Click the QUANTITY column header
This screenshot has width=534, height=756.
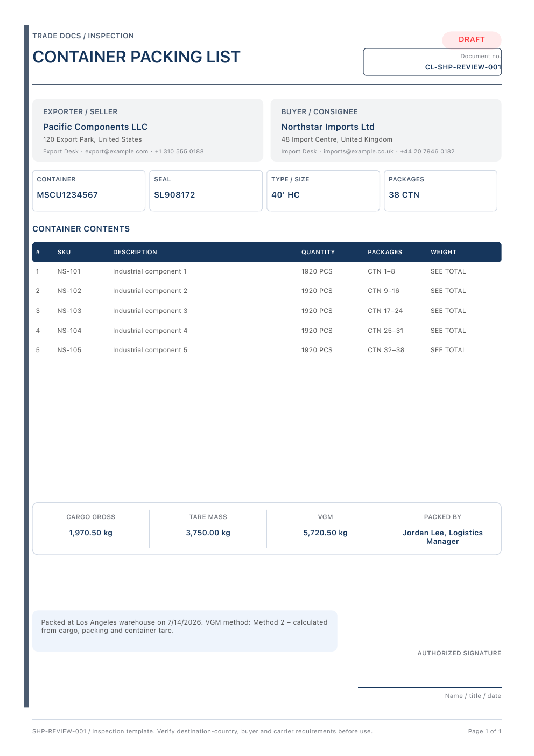tap(318, 252)
